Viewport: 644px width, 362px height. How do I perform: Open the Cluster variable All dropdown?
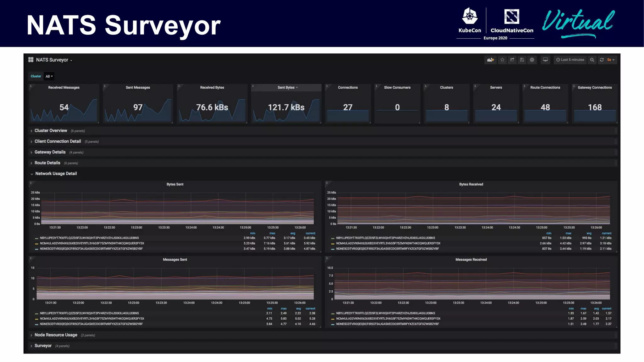49,76
